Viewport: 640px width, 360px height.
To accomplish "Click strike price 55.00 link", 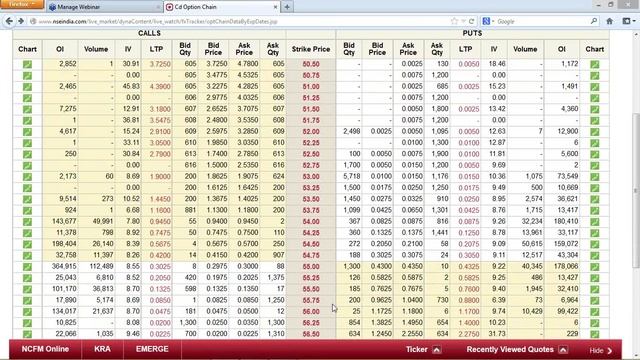I will (311, 267).
